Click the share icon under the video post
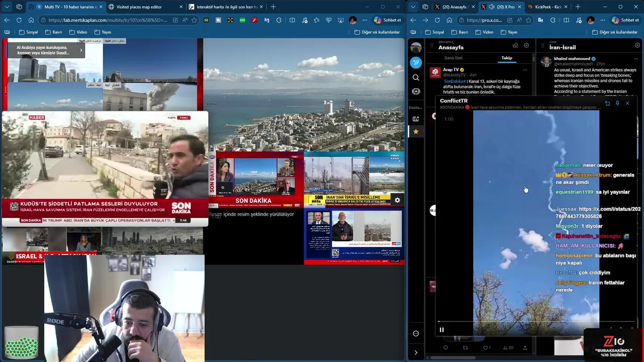This screenshot has width=644, height=362. [x=525, y=347]
